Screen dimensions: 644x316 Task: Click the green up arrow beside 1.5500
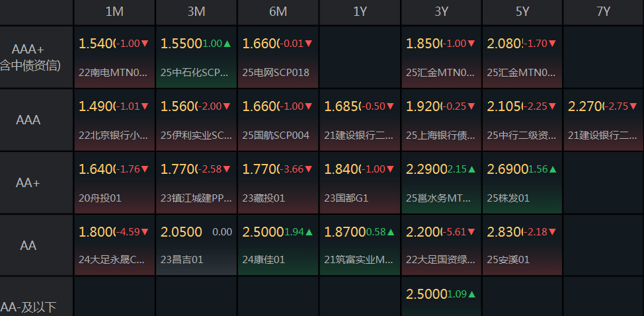pyautogui.click(x=227, y=44)
